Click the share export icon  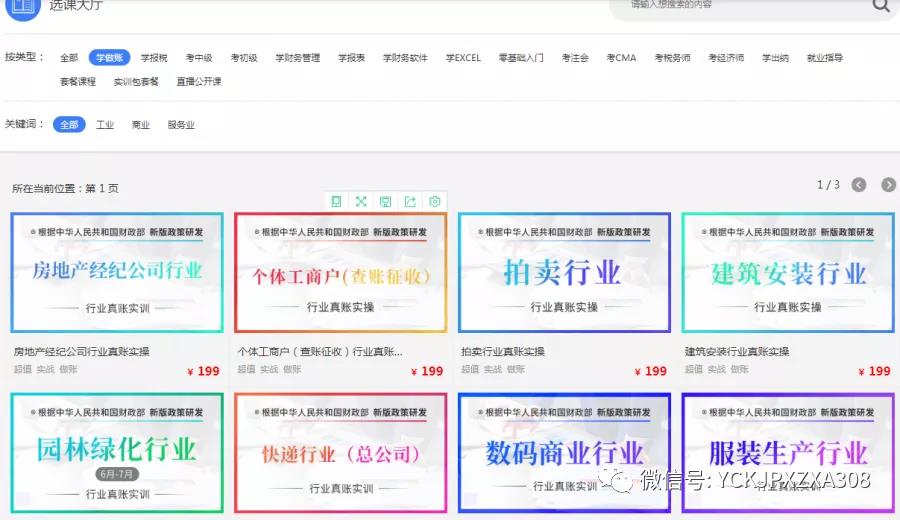point(410,201)
